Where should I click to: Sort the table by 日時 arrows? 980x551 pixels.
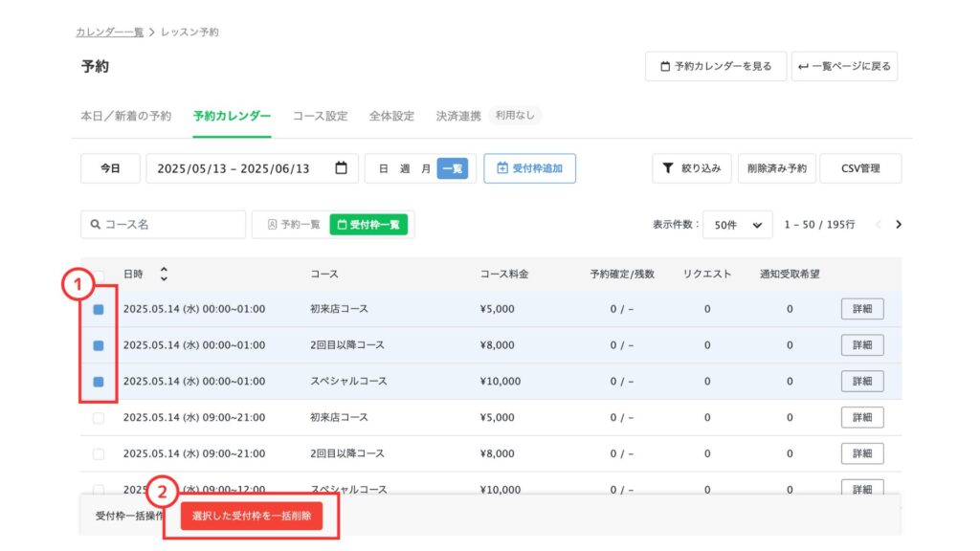coord(164,274)
